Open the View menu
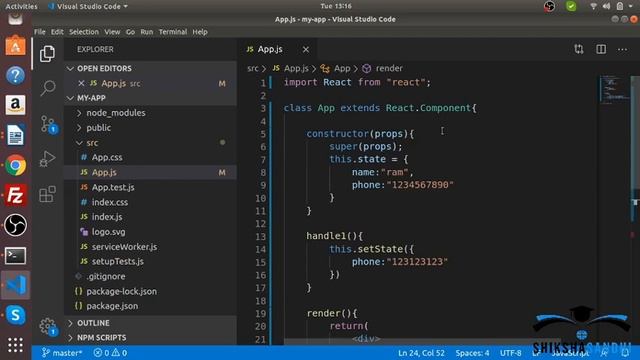 (112, 32)
